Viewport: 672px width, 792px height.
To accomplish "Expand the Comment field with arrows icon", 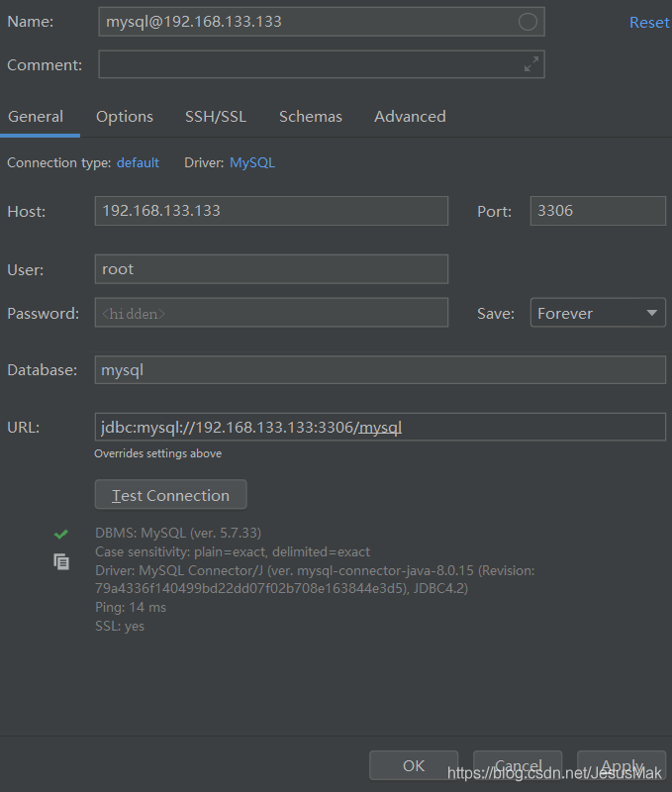I will pyautogui.click(x=531, y=64).
